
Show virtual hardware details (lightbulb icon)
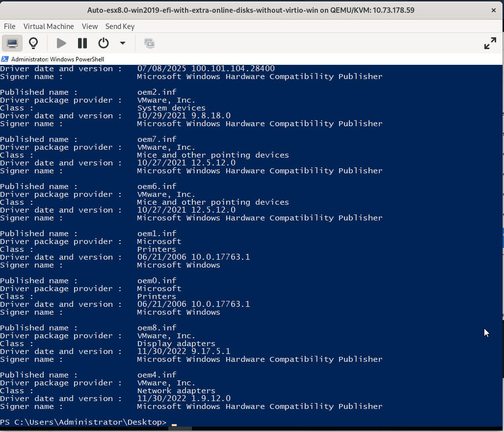(33, 43)
